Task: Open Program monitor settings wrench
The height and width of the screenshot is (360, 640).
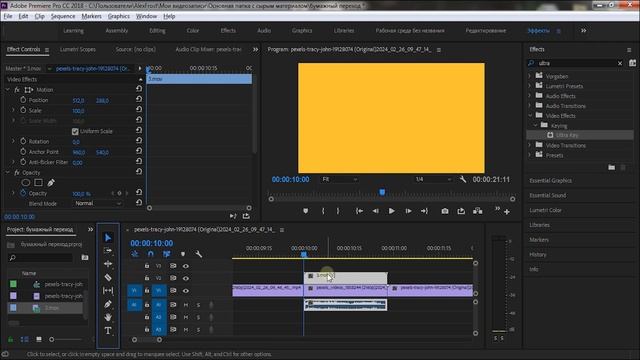Action: click(462, 179)
